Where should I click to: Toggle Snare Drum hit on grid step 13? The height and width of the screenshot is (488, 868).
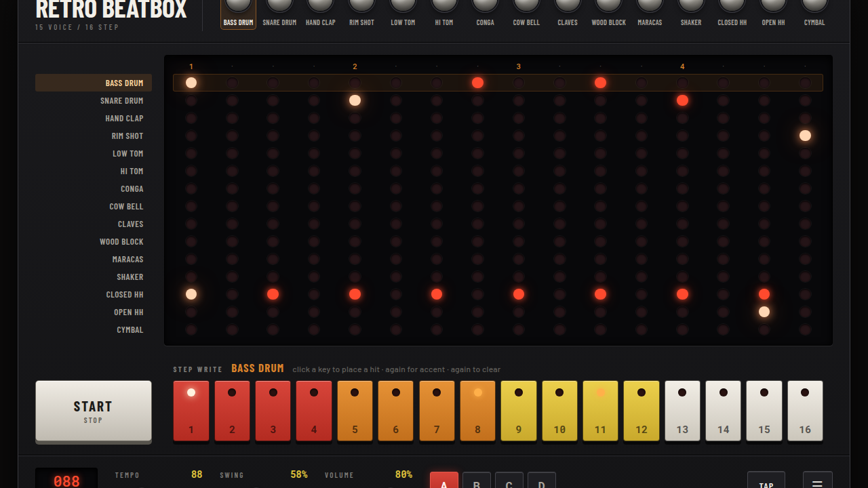682,100
